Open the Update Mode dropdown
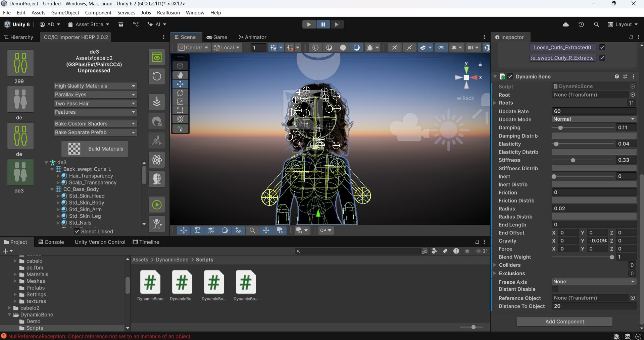The image size is (644, 340). 594,119
